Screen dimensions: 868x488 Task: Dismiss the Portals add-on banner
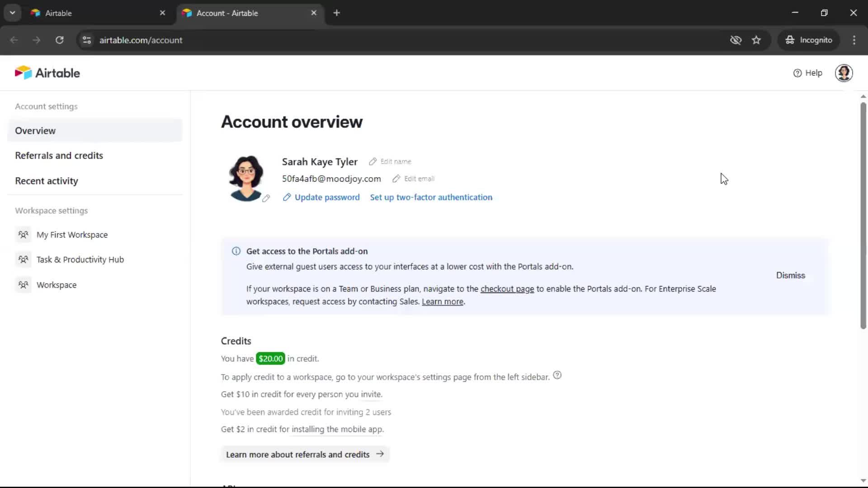790,275
